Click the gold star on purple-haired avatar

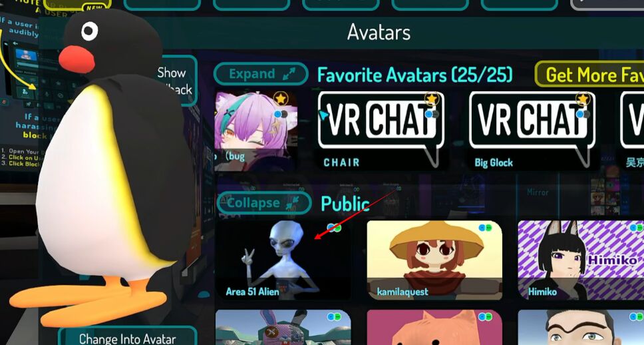tap(281, 99)
